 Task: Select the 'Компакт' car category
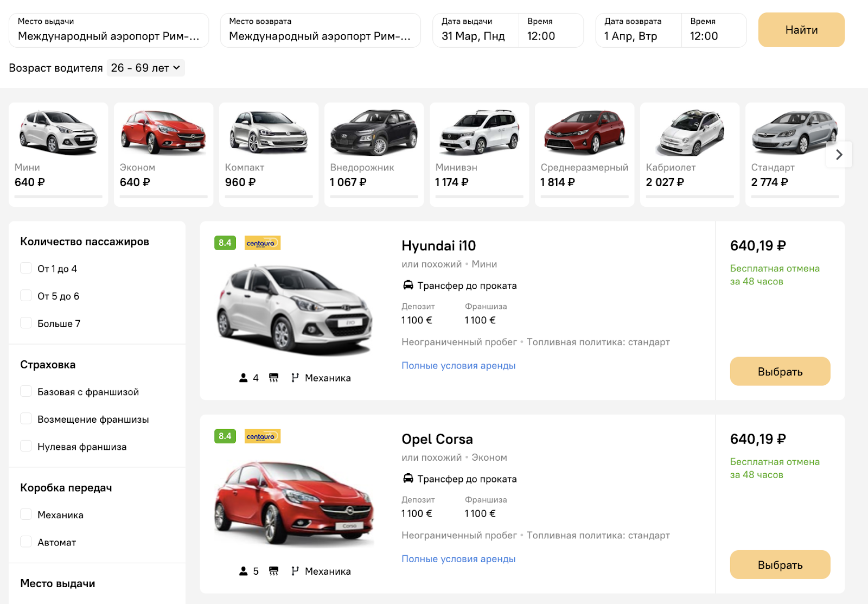pyautogui.click(x=269, y=155)
